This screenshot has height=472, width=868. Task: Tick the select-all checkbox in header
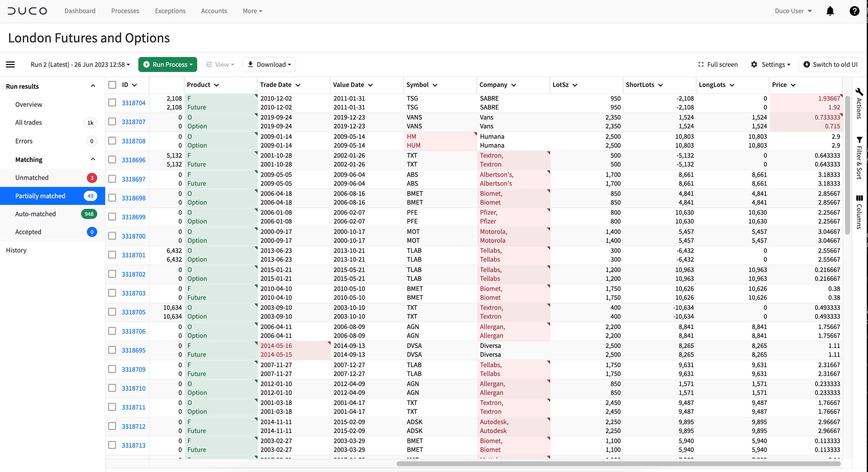[x=112, y=85]
